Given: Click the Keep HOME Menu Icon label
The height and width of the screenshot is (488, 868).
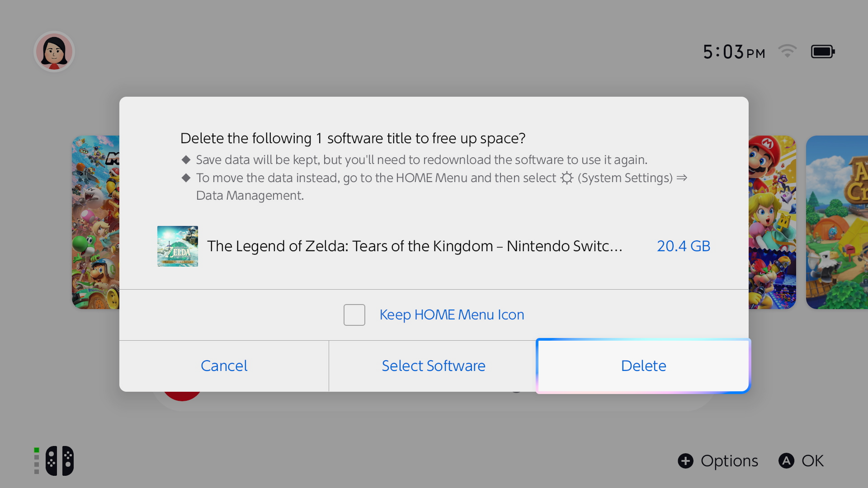Looking at the screenshot, I should click(x=452, y=314).
